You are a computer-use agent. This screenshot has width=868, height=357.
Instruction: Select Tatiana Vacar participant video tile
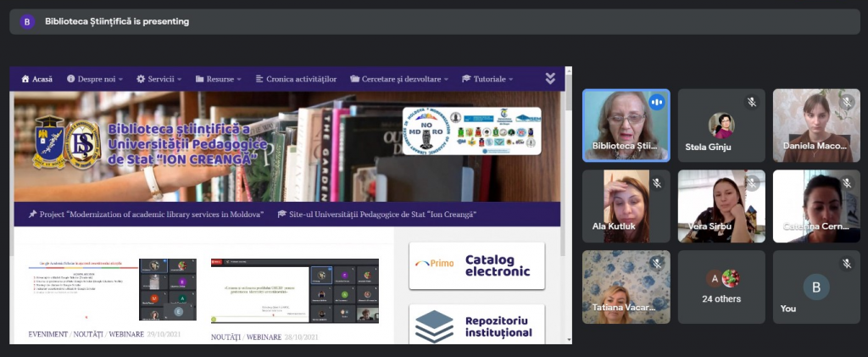tap(626, 287)
